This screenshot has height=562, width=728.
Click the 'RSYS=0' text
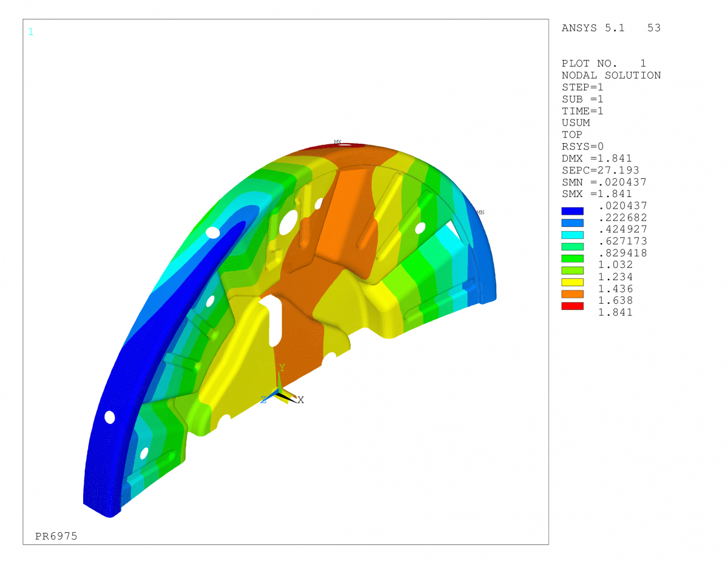(x=583, y=146)
